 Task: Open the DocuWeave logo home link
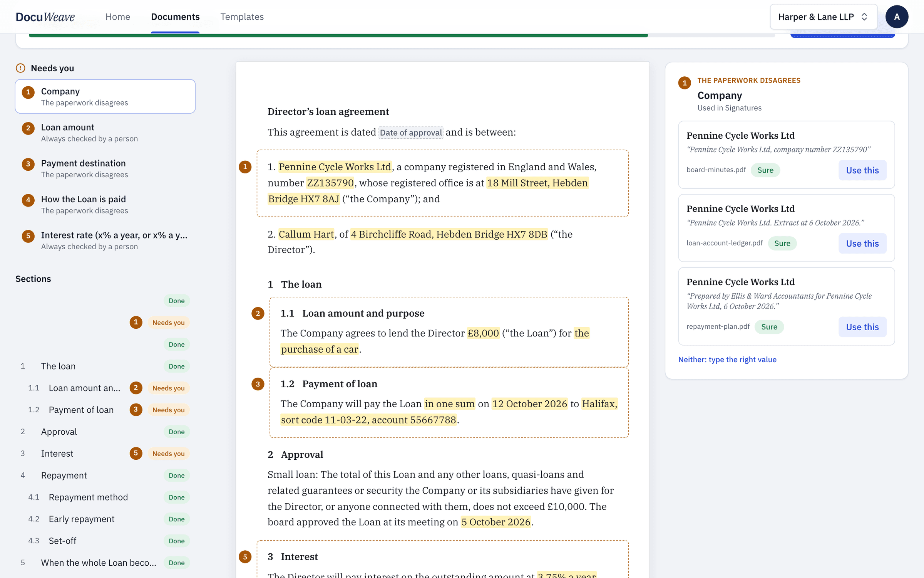(x=45, y=17)
